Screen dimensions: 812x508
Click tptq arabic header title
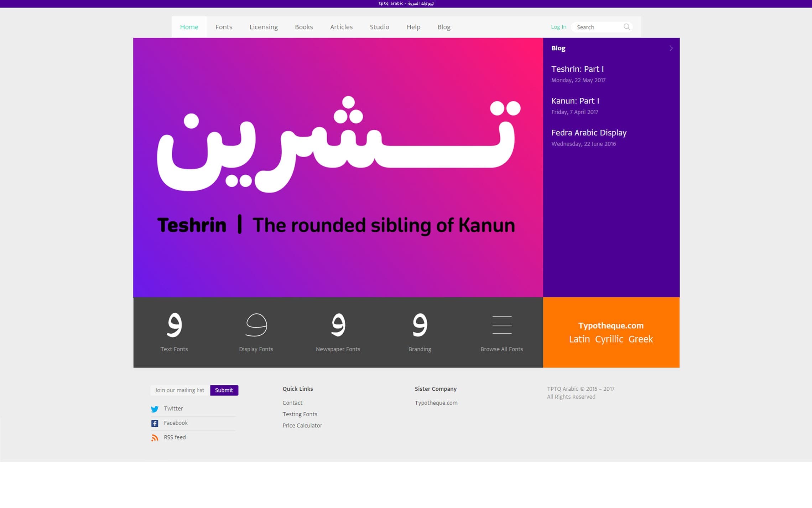406,4
